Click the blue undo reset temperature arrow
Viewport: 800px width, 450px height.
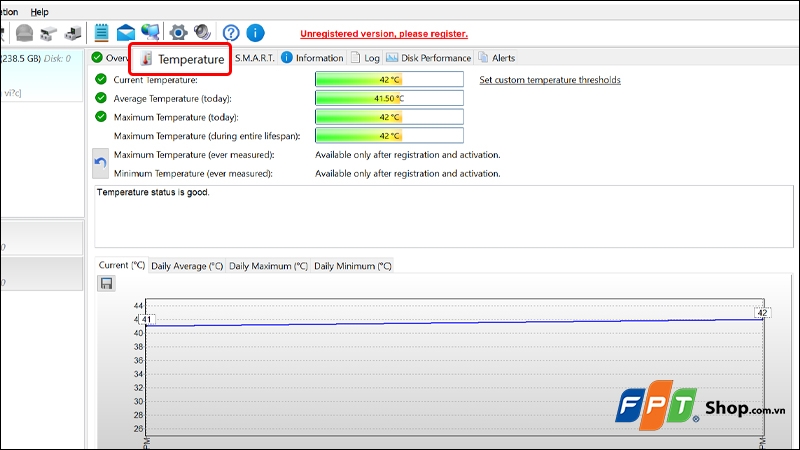pyautogui.click(x=101, y=163)
